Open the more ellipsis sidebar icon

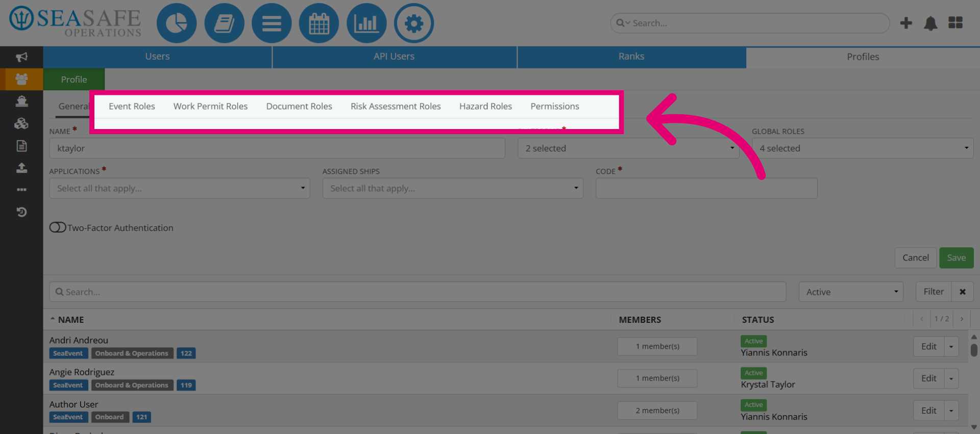pyautogui.click(x=21, y=190)
